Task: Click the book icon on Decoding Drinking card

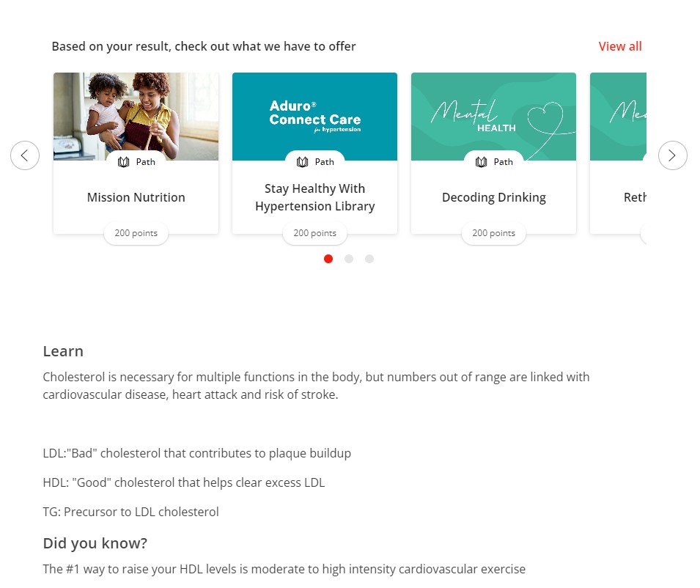Action: coord(482,162)
